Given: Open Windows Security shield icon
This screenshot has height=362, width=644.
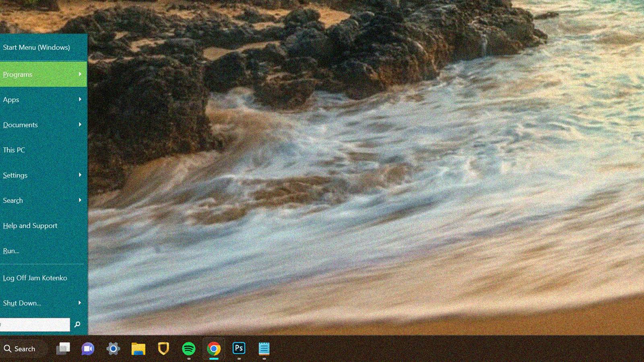Looking at the screenshot, I should [x=163, y=349].
